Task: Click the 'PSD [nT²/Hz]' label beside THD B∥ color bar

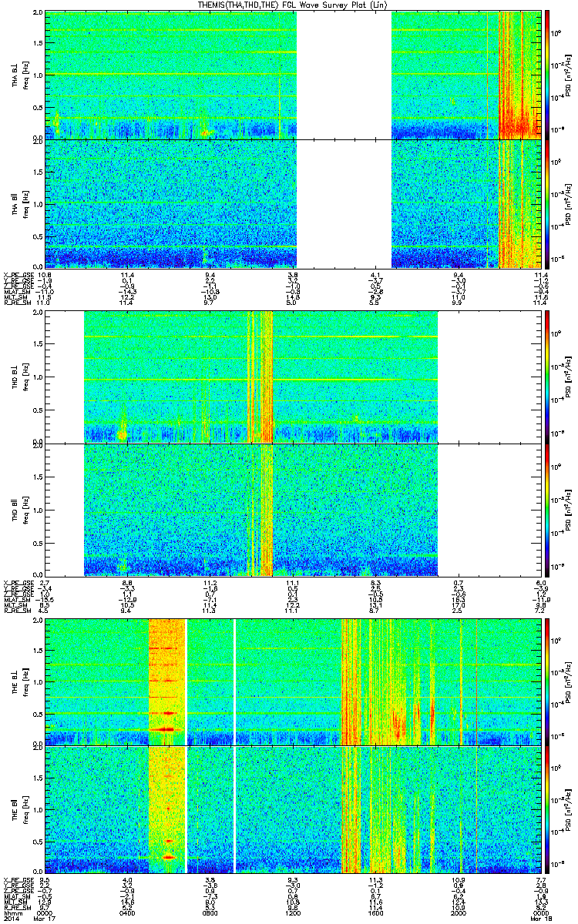Action: (x=569, y=509)
